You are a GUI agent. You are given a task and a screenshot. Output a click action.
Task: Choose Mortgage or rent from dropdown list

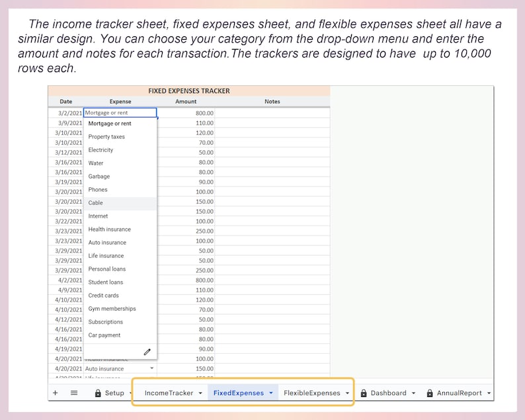coord(120,124)
